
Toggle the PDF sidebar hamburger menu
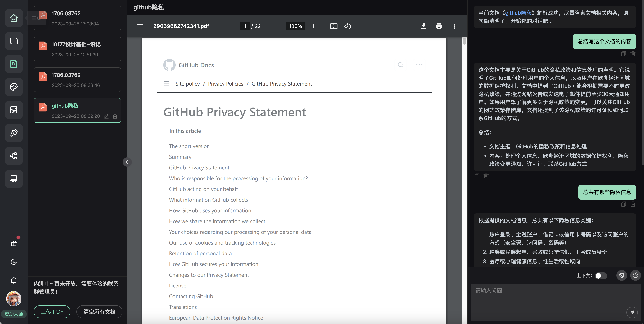coord(140,26)
